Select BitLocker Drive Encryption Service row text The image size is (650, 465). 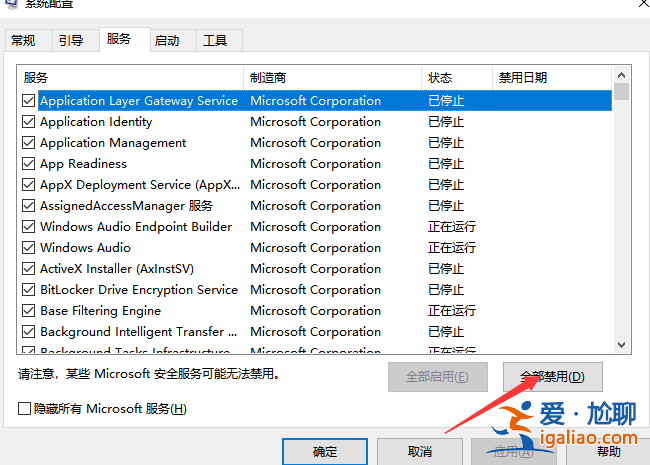point(139,290)
